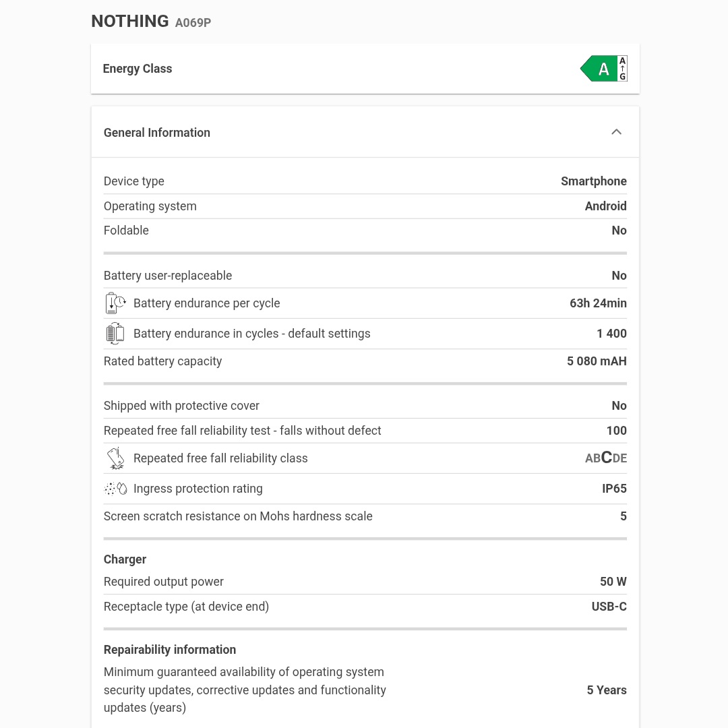Image resolution: width=728 pixels, height=728 pixels.
Task: Click the battery endurance in cycles icon
Action: tap(115, 333)
